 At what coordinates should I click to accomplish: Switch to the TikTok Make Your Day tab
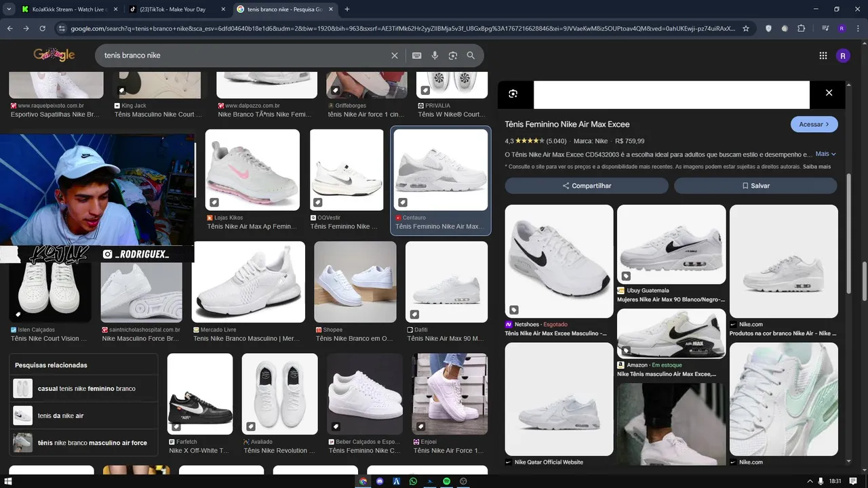pyautogui.click(x=176, y=9)
